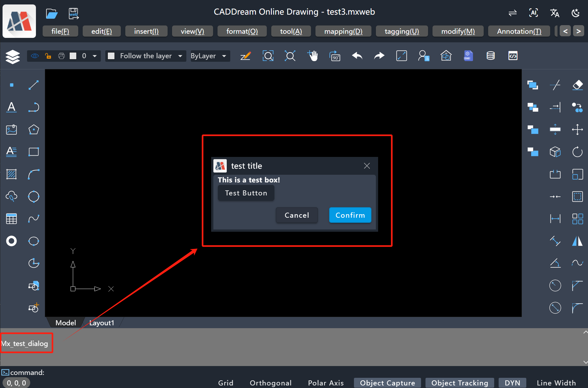This screenshot has width=588, height=388.
Task: Open the Zoom window tool
Action: tap(268, 56)
